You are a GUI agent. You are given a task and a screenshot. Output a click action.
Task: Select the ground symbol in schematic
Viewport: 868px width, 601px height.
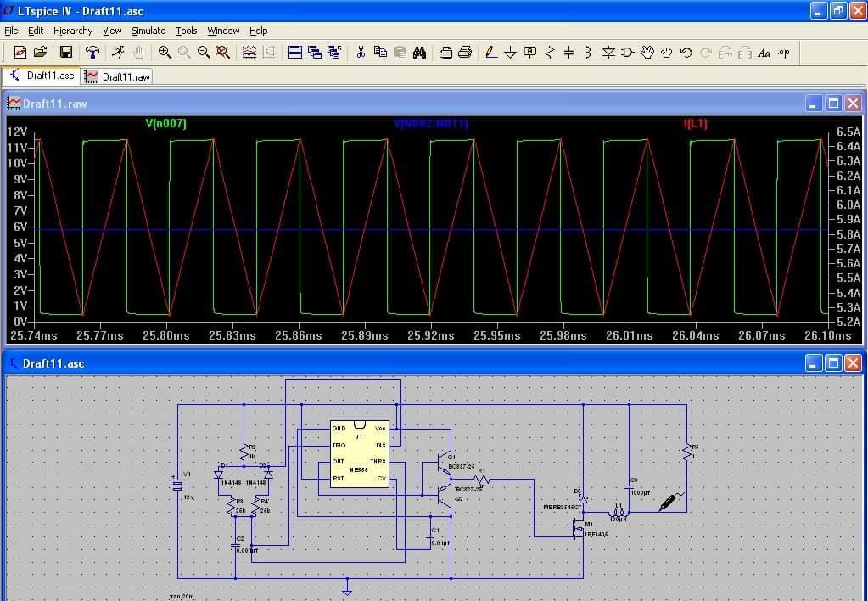tap(347, 590)
